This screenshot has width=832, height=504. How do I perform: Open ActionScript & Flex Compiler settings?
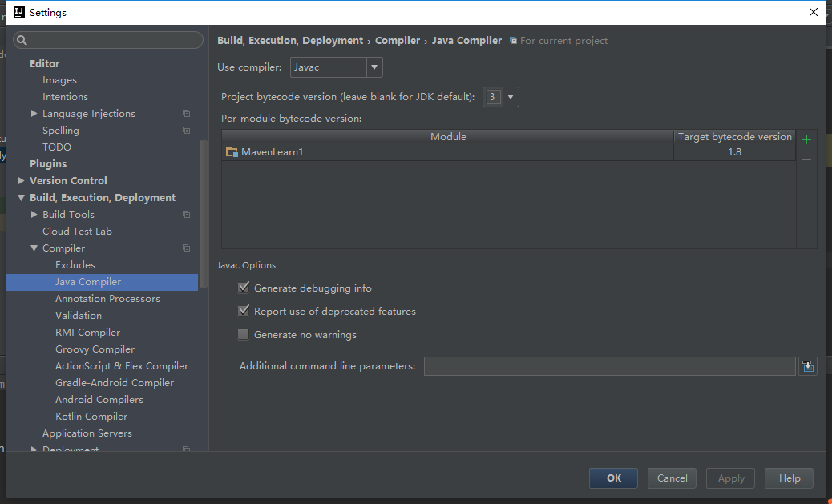pyautogui.click(x=122, y=366)
